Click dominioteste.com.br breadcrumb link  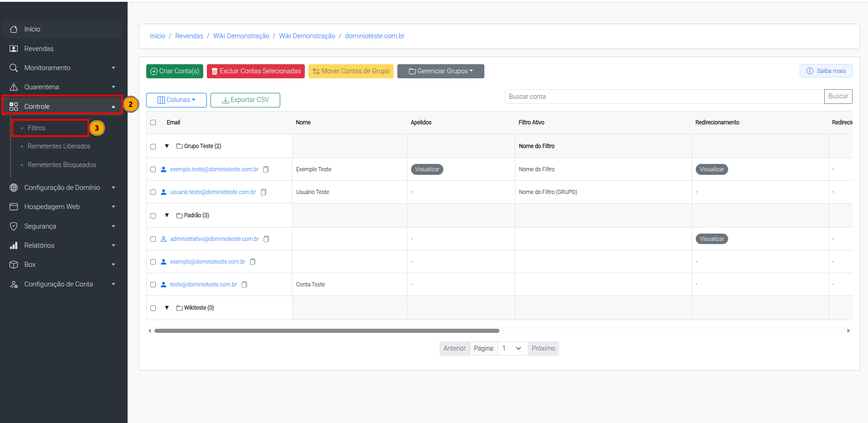point(375,36)
